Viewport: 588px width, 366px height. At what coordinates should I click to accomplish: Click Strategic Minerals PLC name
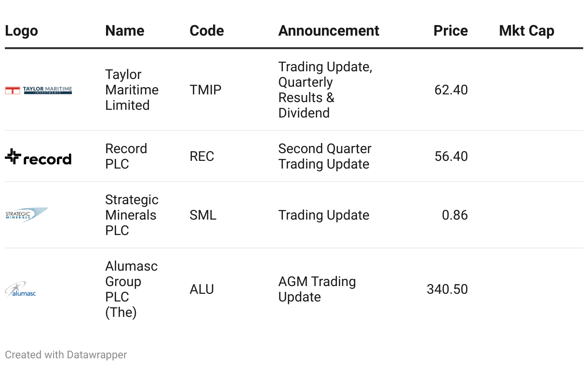[x=132, y=215]
